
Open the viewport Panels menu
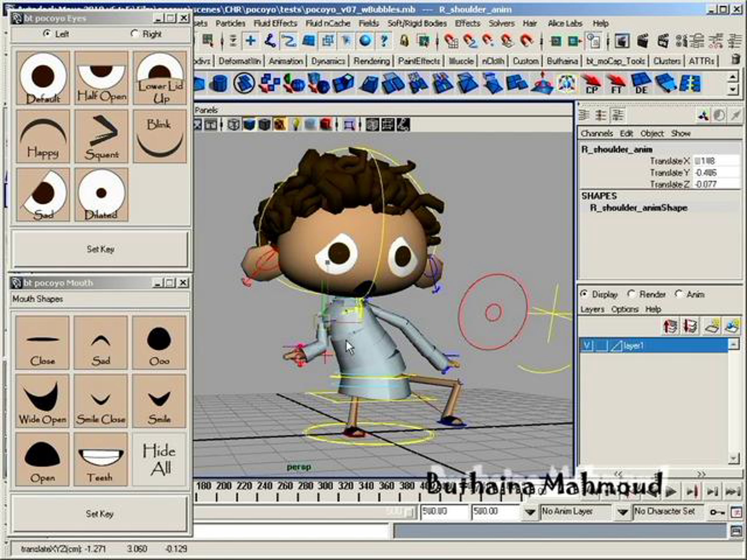pyautogui.click(x=206, y=110)
